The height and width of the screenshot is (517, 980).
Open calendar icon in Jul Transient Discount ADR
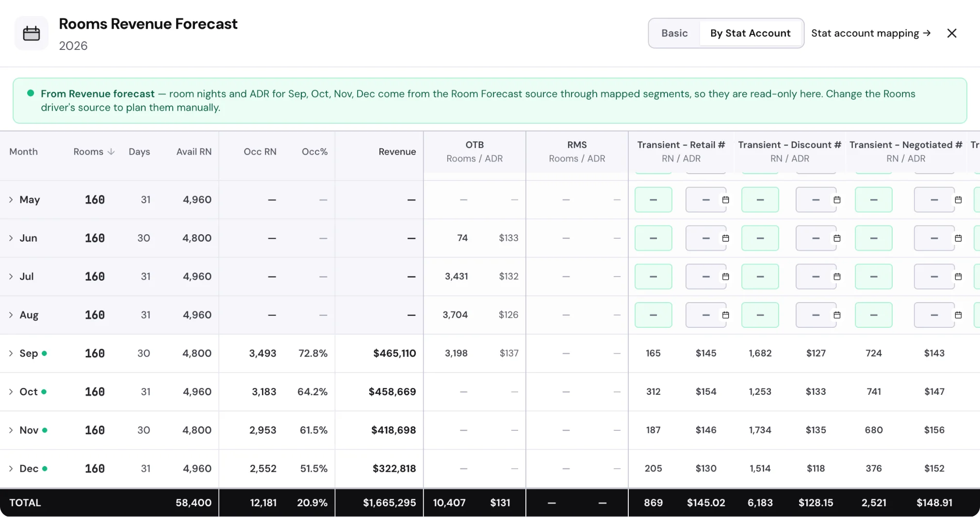click(837, 276)
